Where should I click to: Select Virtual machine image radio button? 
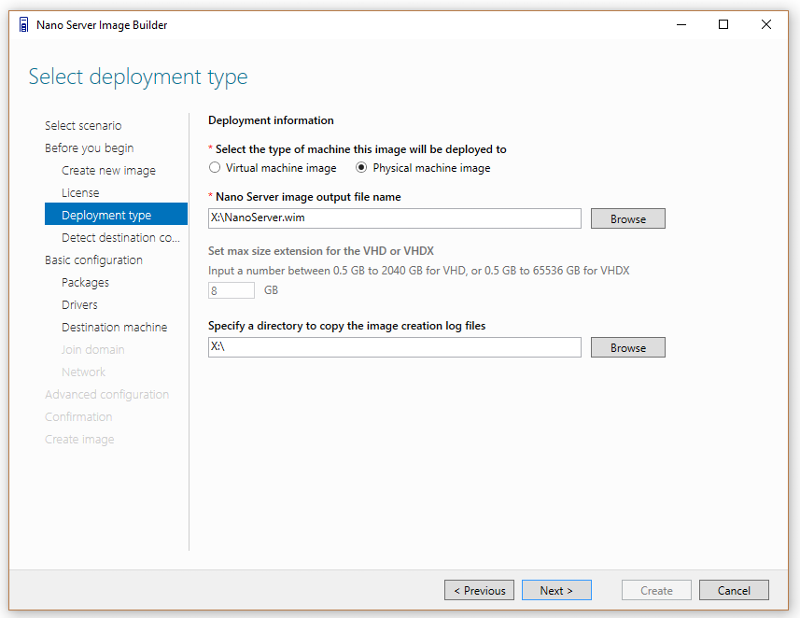pos(215,167)
